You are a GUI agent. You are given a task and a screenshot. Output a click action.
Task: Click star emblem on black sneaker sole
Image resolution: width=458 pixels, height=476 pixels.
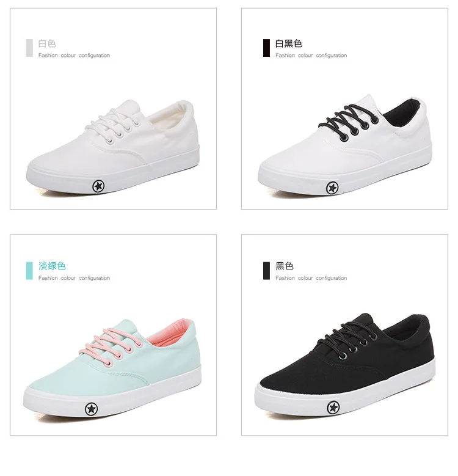333,408
